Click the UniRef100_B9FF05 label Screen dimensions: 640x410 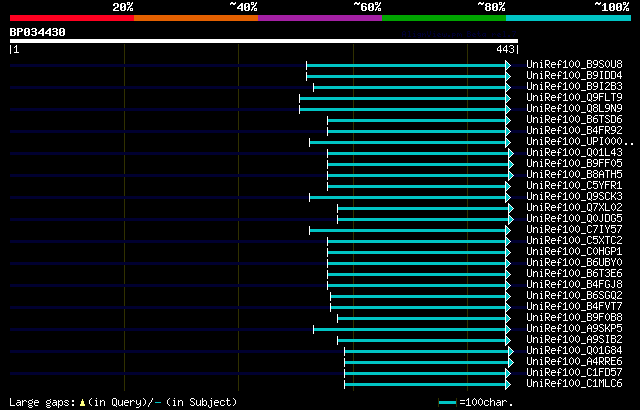coord(574,164)
